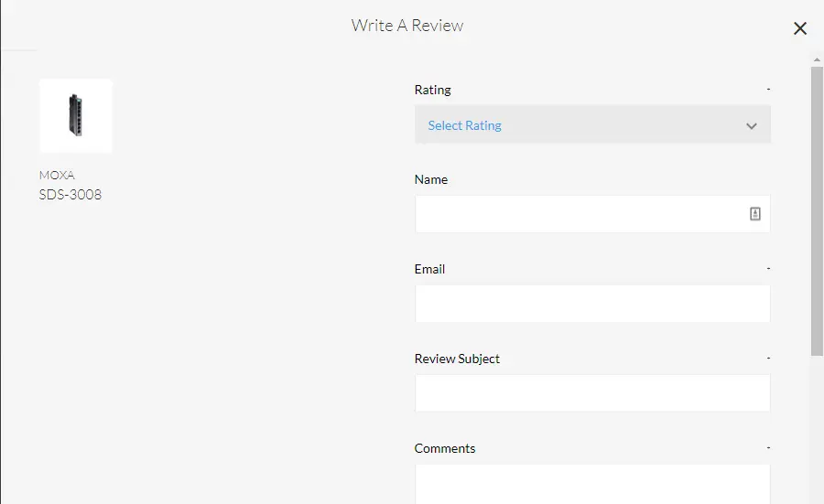Click the vertical scrollbar thumb
Screen dimensions: 824x504
(817, 210)
